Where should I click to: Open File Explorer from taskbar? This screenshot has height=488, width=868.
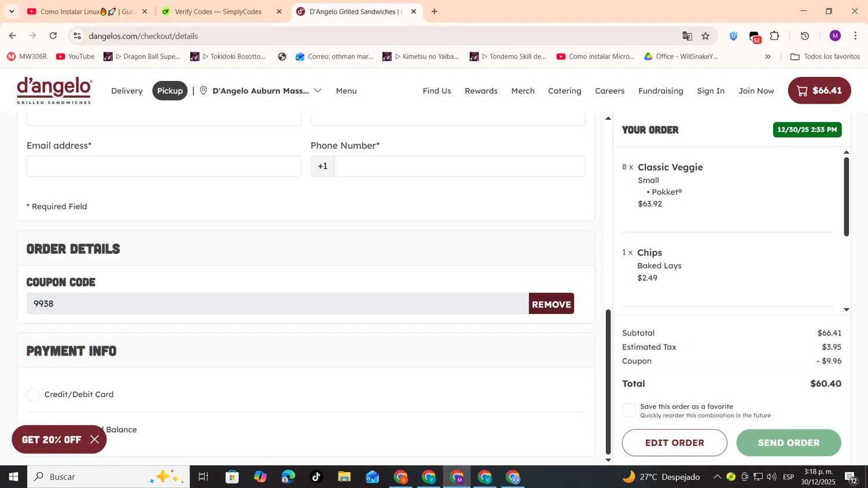tap(344, 477)
